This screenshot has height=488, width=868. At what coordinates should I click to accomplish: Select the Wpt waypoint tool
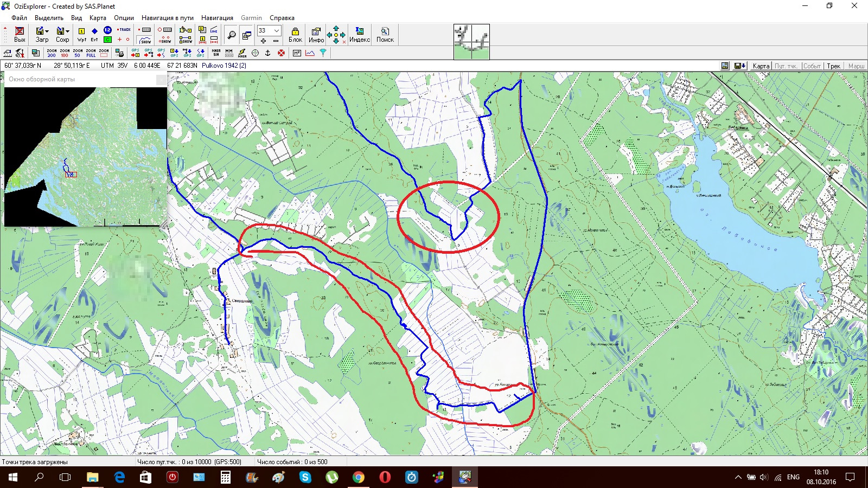pos(81,34)
